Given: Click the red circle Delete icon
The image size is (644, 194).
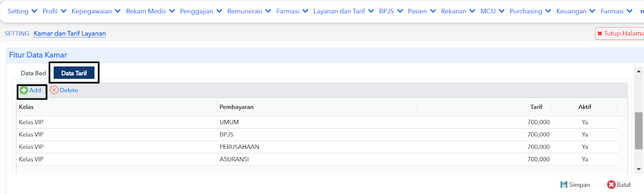Looking at the screenshot, I should [54, 90].
